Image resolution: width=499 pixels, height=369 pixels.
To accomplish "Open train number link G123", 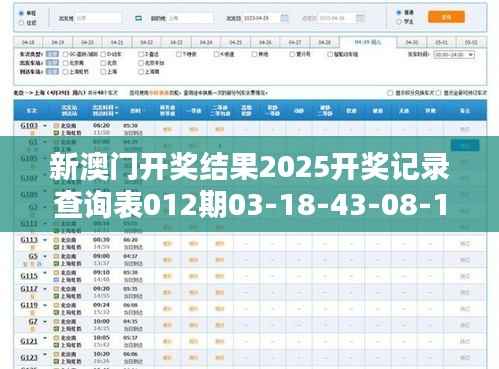I will click(29, 358).
